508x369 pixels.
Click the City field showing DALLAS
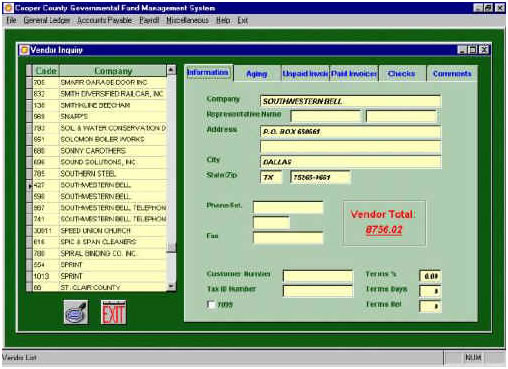coord(350,162)
